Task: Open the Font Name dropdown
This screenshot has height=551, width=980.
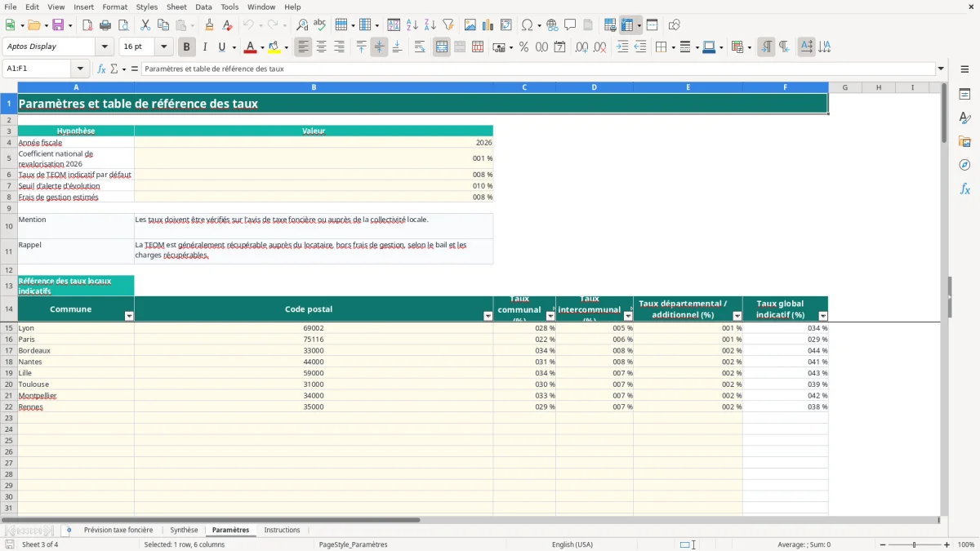Action: pos(104,47)
